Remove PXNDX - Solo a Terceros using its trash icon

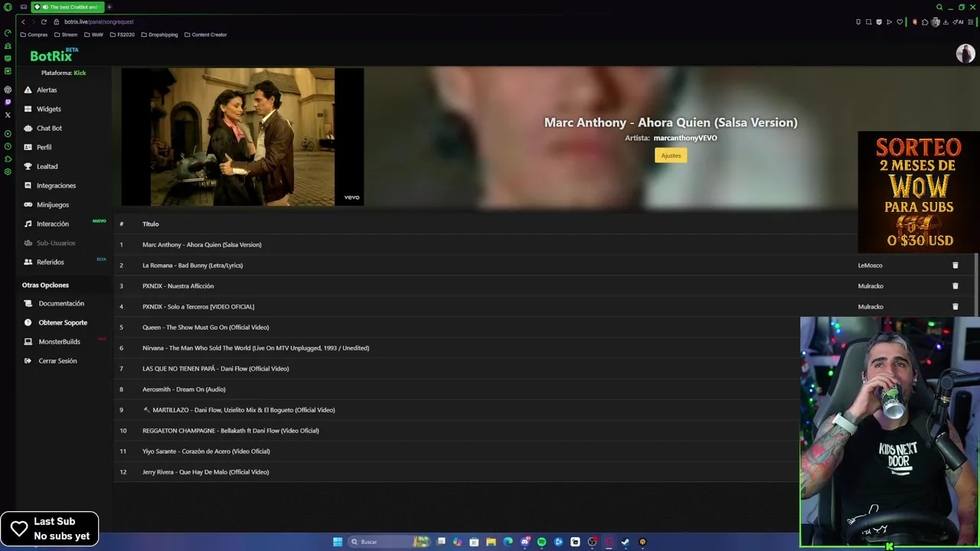(955, 307)
